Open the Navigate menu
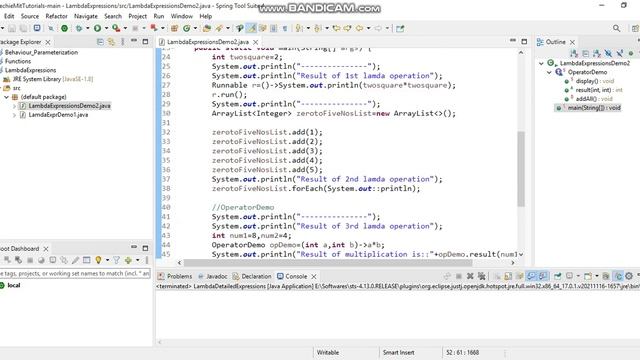The width and height of the screenshot is (640, 360). pyautogui.click(x=86, y=16)
